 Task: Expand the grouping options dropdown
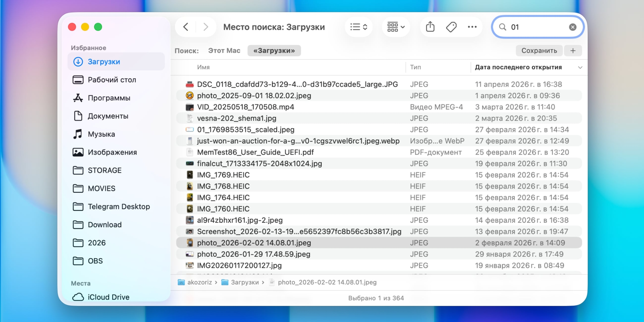(396, 27)
